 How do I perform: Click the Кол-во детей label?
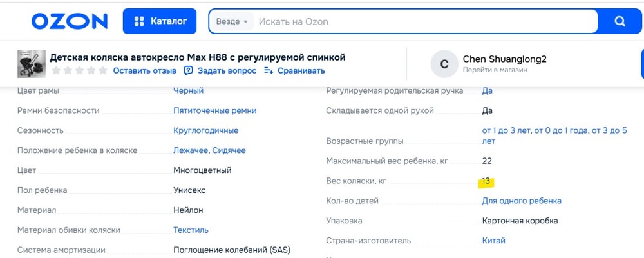352,201
